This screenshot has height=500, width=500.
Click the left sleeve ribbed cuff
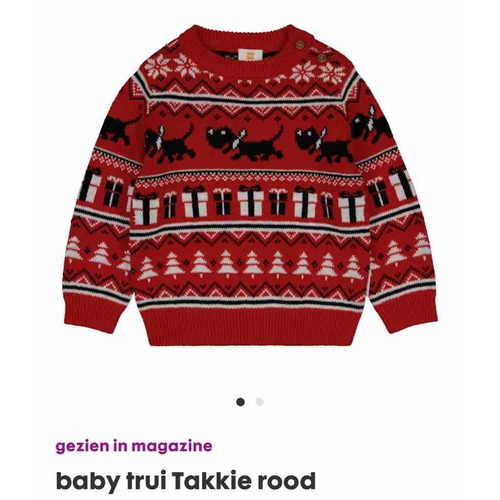(x=96, y=308)
